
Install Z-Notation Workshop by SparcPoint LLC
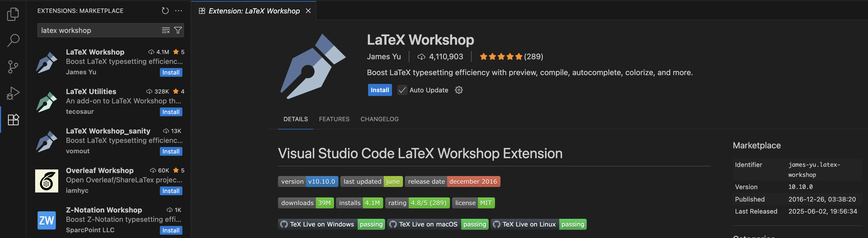point(171,230)
